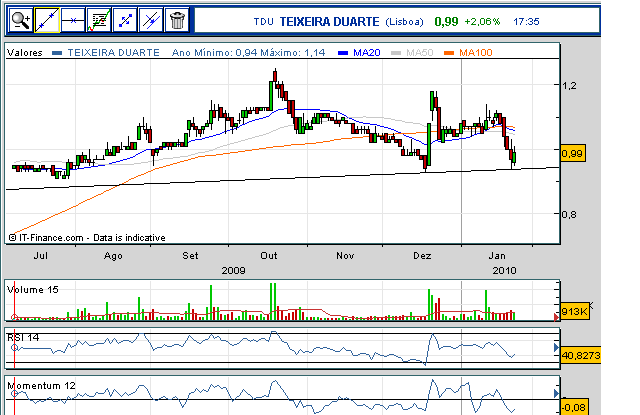Select the horizontal line drawing tool

tap(73, 20)
